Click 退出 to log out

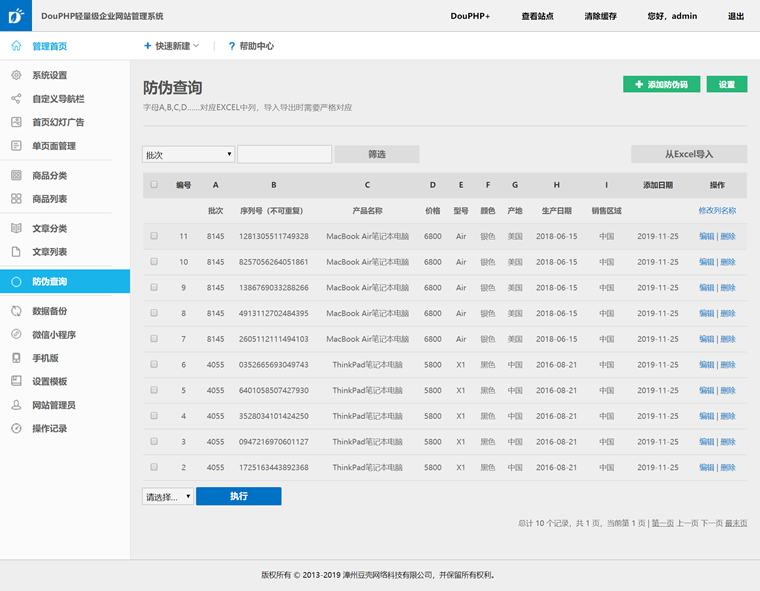[736, 16]
